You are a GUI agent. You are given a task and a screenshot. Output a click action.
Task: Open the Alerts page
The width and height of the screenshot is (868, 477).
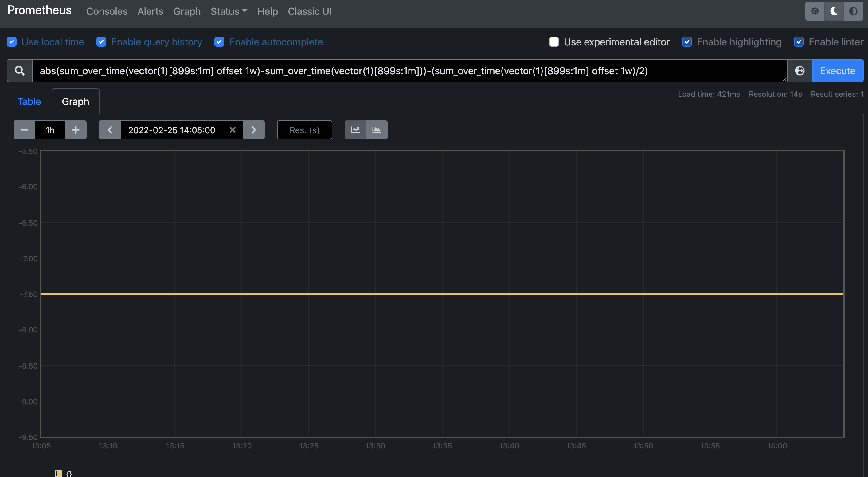[150, 11]
